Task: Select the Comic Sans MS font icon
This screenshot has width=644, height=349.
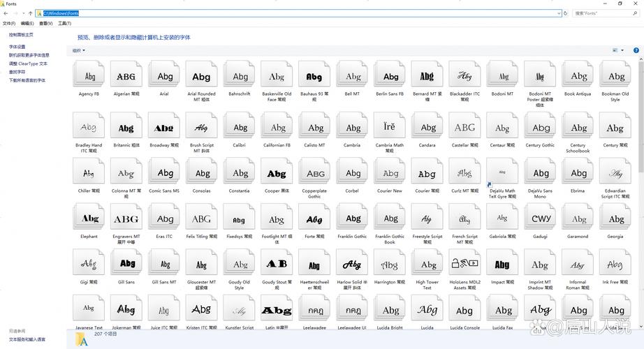Action: [x=164, y=171]
